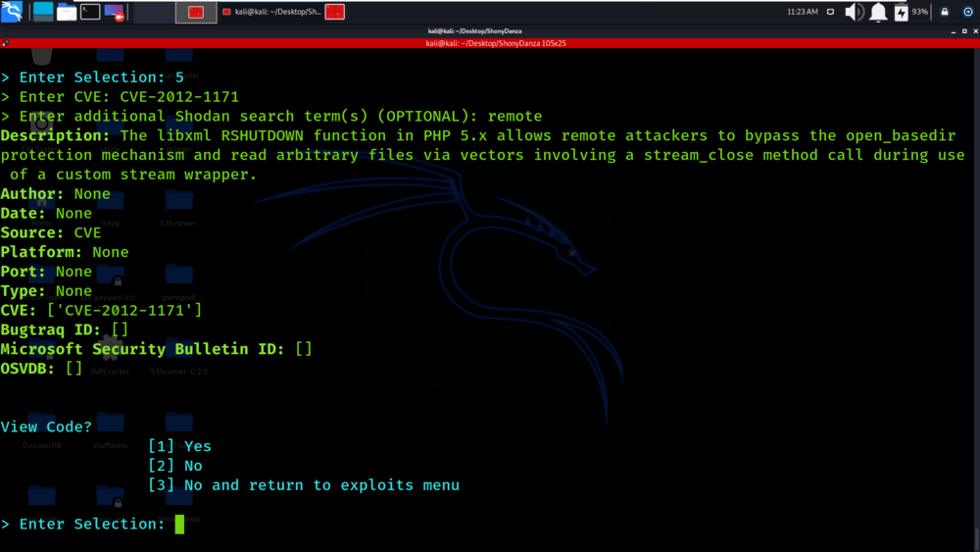The height and width of the screenshot is (552, 980).
Task: Click '[3] No and return to exploits menu'
Action: (304, 484)
